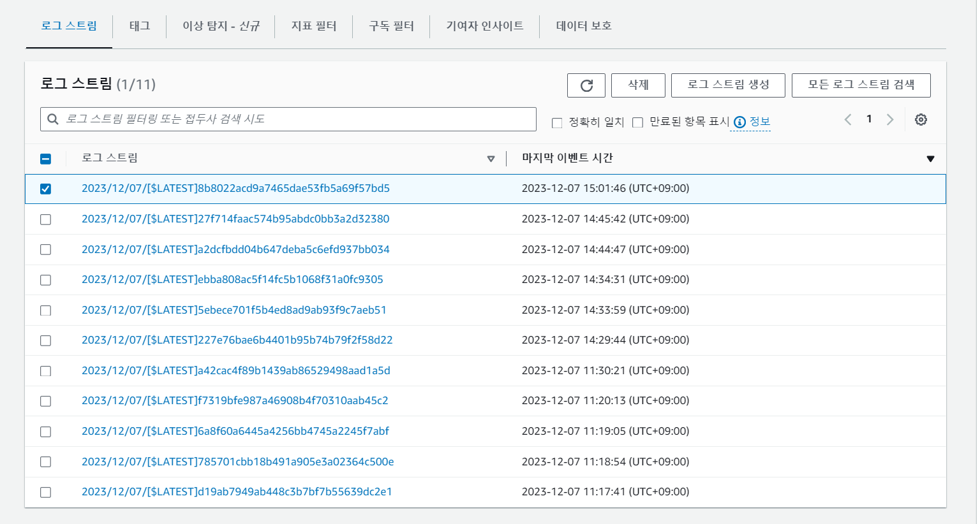The height and width of the screenshot is (524, 980).
Task: Click the 로그 스트림 (1/11) panel heading
Action: pyautogui.click(x=98, y=84)
